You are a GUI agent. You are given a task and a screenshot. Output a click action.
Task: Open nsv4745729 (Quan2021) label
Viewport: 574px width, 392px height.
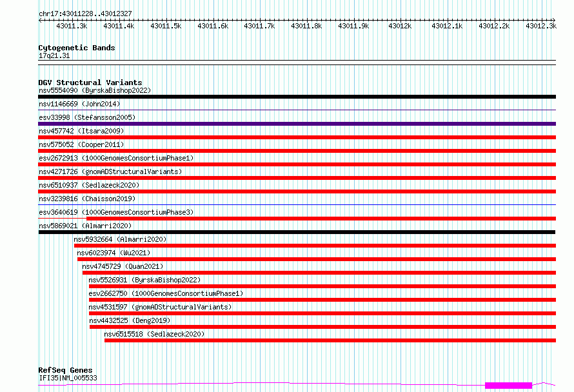coord(123,266)
